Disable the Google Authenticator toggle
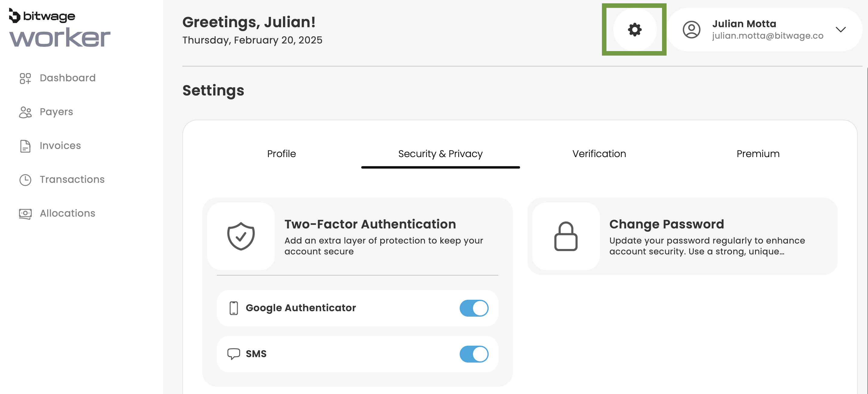This screenshot has height=394, width=868. (474, 308)
